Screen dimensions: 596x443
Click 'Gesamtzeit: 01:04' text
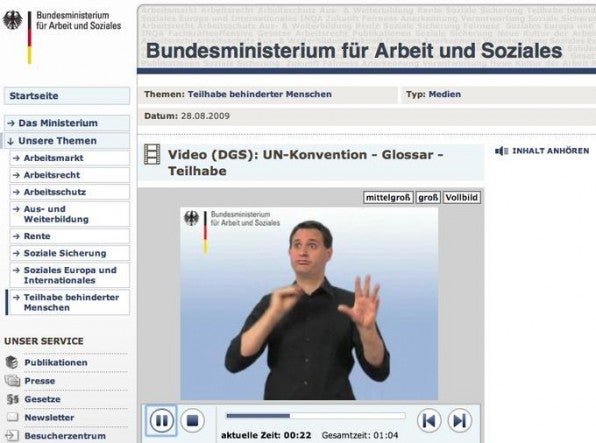tap(360, 435)
